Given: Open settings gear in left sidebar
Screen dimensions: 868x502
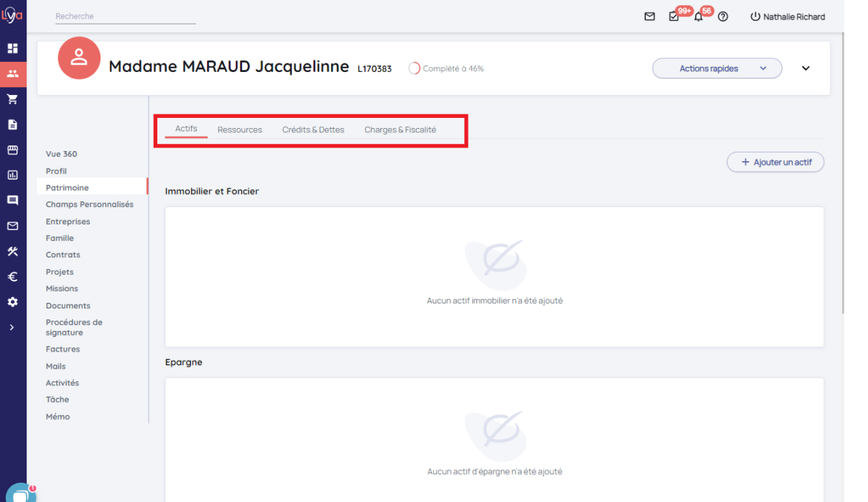Looking at the screenshot, I should coord(12,302).
